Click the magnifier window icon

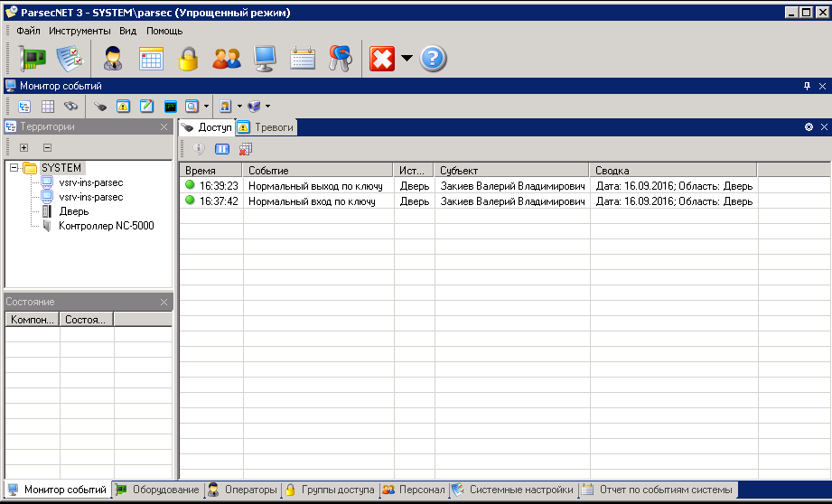(192, 107)
